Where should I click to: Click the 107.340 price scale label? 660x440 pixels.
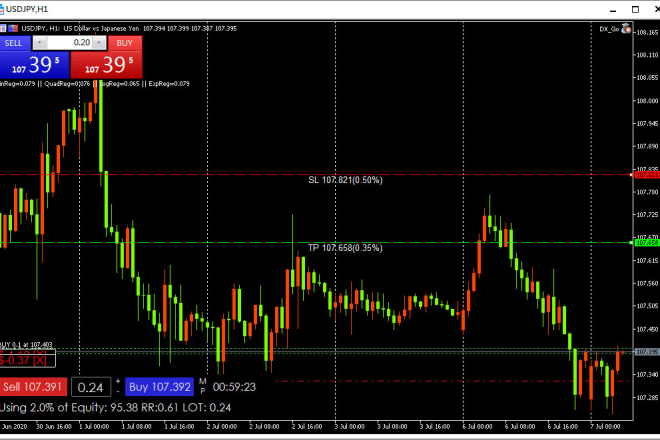(x=647, y=375)
